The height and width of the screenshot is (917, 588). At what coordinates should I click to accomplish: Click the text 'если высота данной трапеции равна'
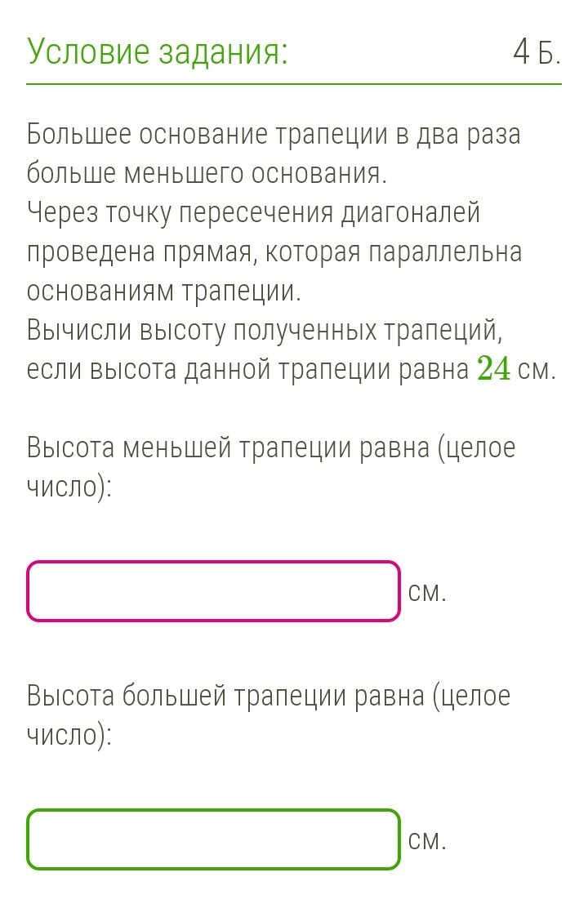(x=248, y=370)
